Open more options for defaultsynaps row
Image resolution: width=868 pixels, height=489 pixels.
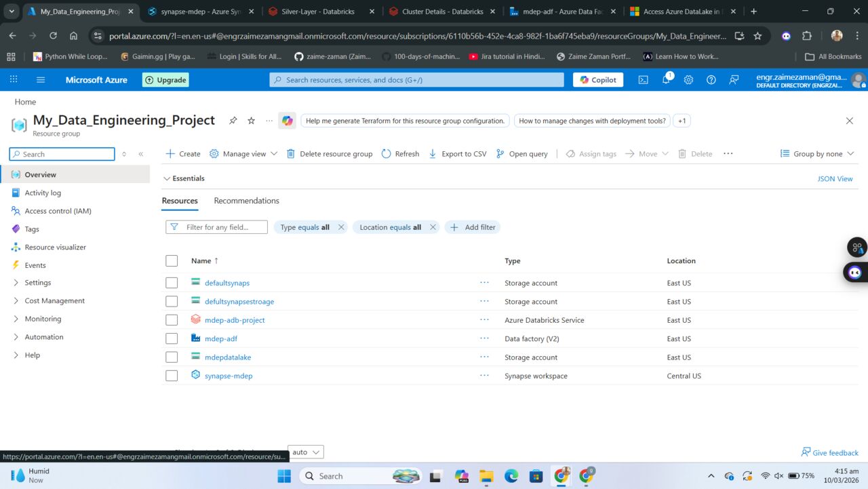pyautogui.click(x=484, y=283)
